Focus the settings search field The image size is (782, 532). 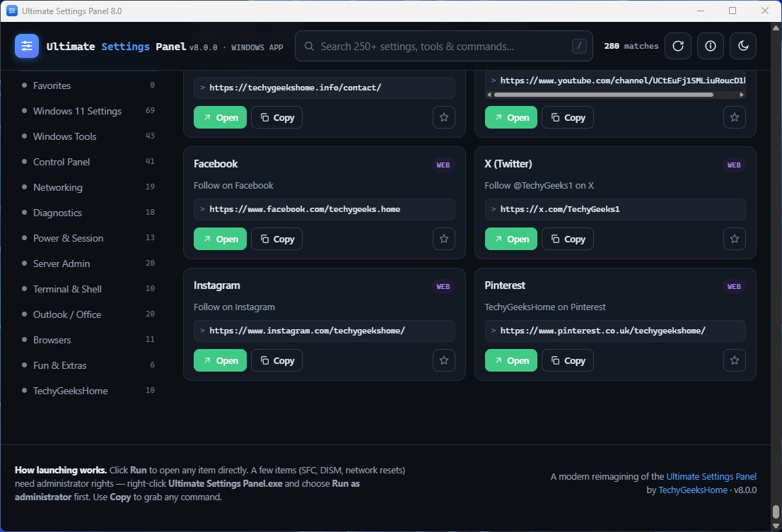click(x=443, y=46)
